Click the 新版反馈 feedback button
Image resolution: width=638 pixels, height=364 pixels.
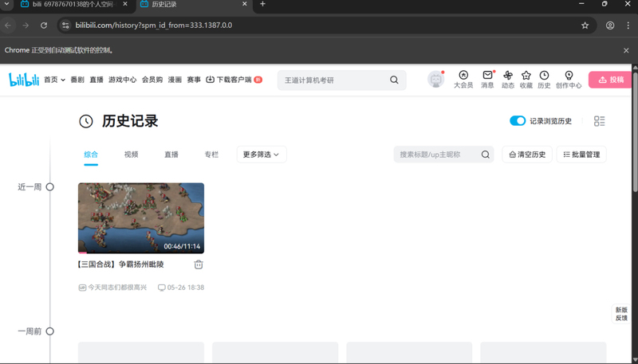pyautogui.click(x=621, y=314)
